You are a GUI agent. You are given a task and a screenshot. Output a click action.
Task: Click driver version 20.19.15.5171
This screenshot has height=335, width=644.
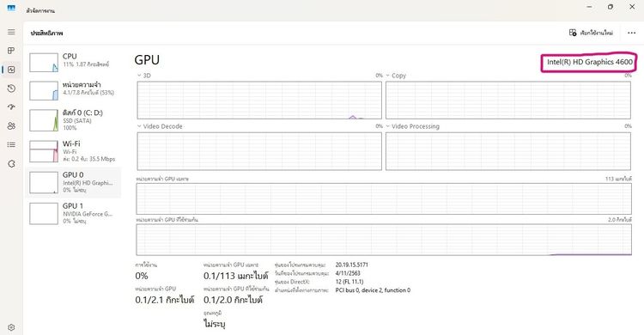point(351,265)
